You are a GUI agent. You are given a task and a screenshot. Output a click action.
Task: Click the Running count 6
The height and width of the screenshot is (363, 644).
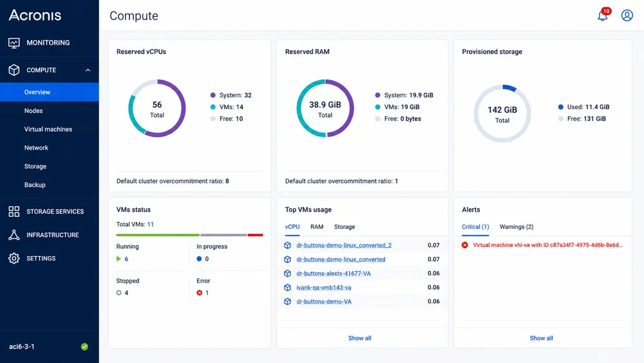(126, 259)
